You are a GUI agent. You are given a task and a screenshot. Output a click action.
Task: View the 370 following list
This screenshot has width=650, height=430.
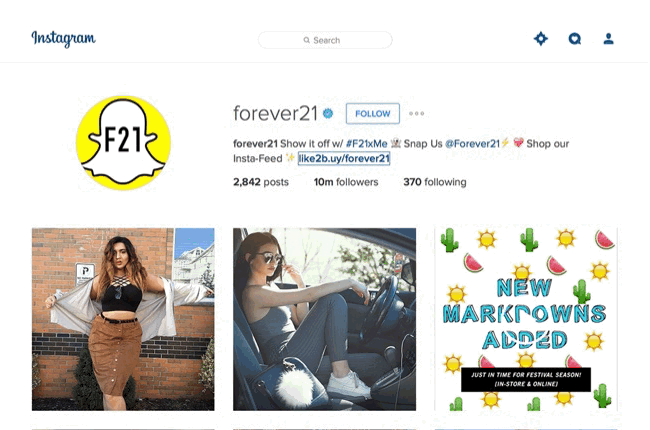tap(434, 182)
